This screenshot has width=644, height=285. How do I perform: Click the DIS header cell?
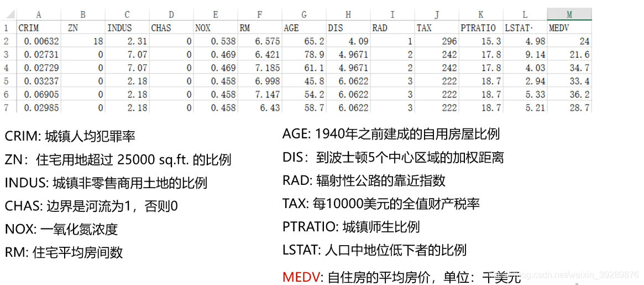[x=348, y=28]
